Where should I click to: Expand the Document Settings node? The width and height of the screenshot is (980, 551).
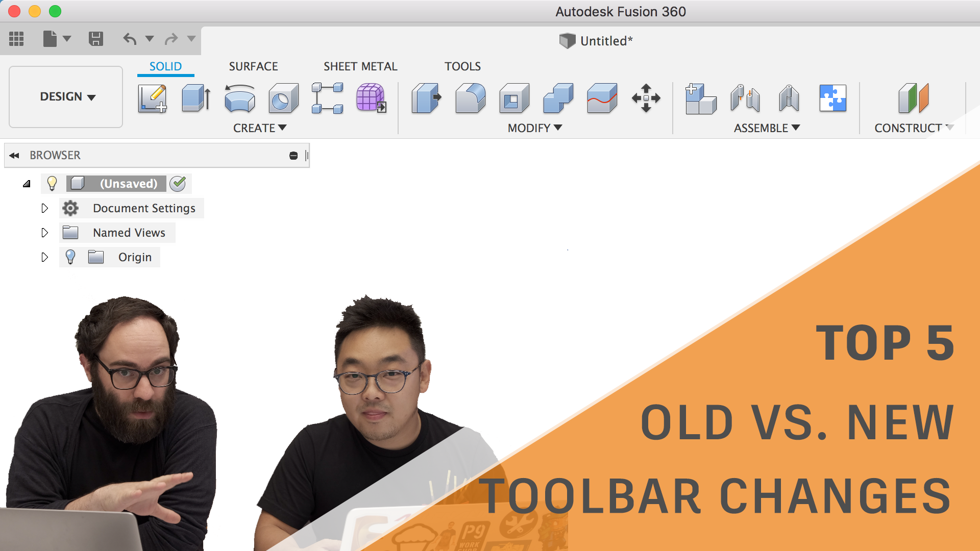[x=44, y=208]
